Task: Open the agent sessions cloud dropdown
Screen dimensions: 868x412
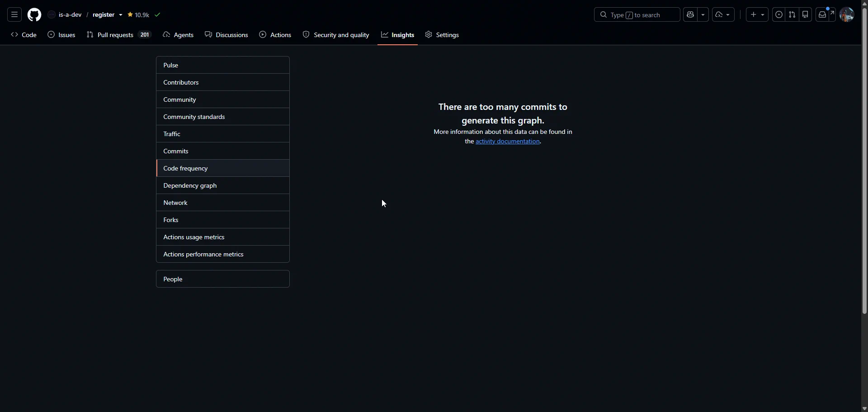Action: pyautogui.click(x=723, y=15)
